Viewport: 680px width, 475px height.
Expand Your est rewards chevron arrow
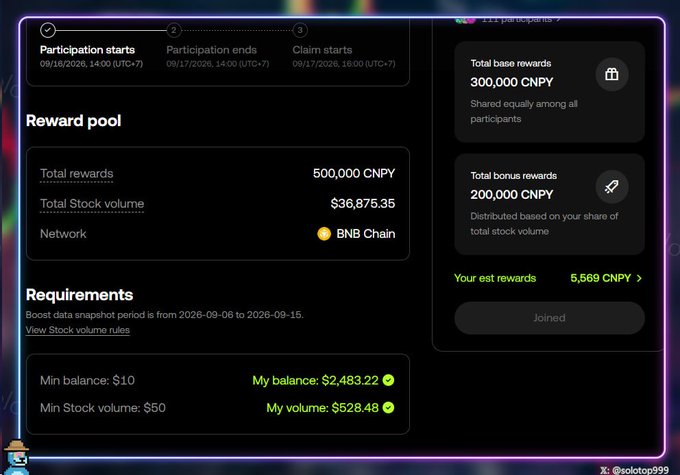pyautogui.click(x=639, y=278)
